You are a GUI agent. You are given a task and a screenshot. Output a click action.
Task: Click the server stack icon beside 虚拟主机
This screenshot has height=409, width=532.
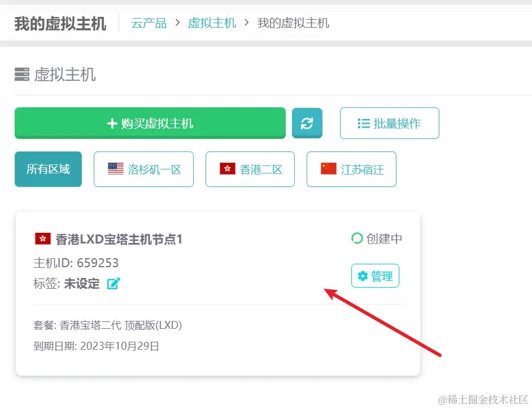coord(22,75)
